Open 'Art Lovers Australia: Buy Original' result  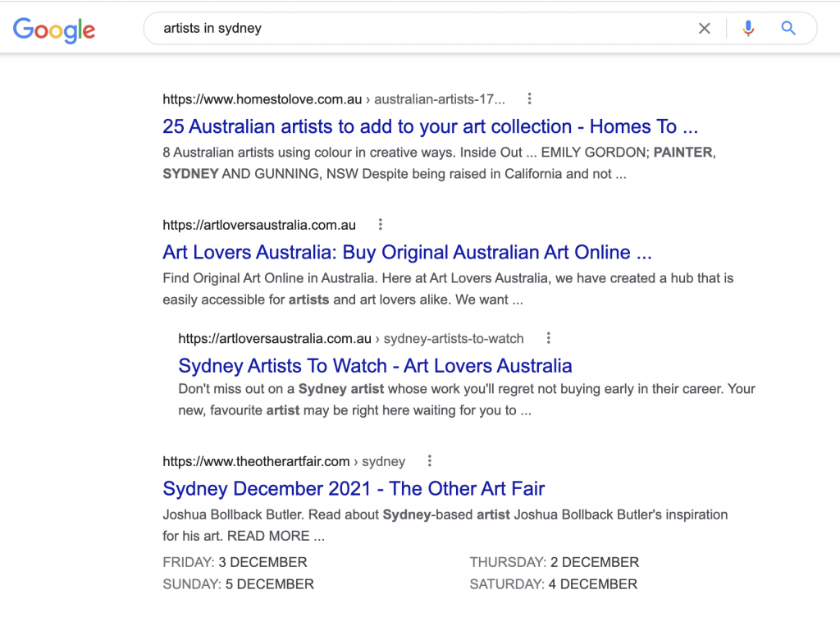click(407, 253)
